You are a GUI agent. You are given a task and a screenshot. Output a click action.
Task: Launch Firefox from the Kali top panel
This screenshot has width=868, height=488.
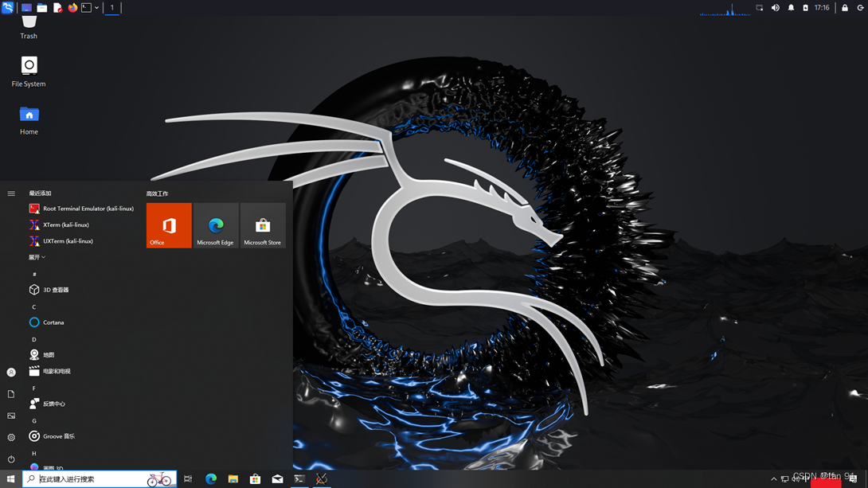(x=72, y=8)
